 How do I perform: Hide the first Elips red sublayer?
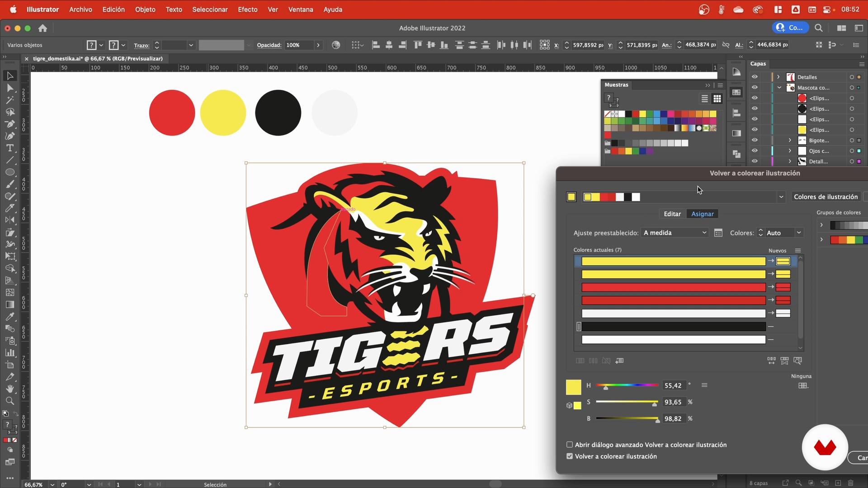755,98
